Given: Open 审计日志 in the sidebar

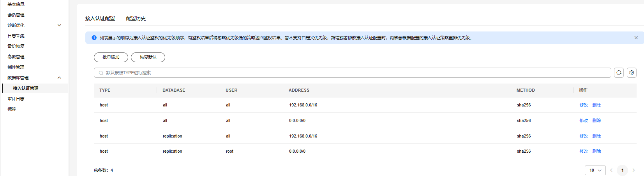Looking at the screenshot, I should coord(16,99).
